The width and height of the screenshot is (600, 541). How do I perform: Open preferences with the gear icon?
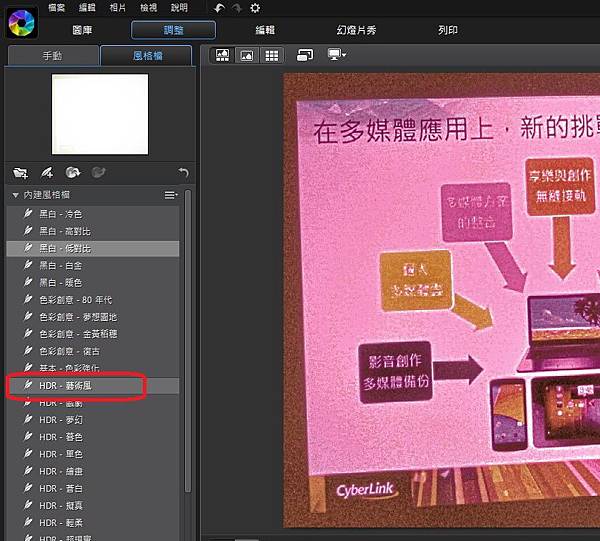(x=255, y=8)
